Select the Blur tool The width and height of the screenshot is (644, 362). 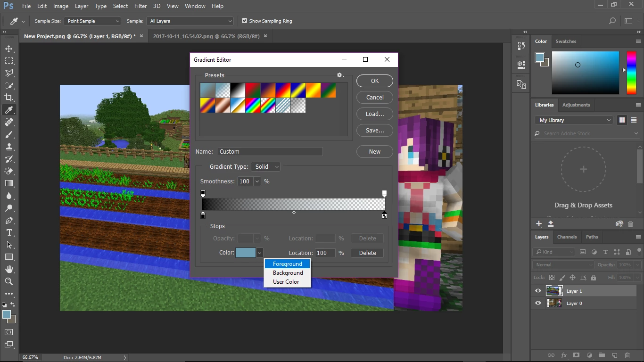pyautogui.click(x=9, y=196)
